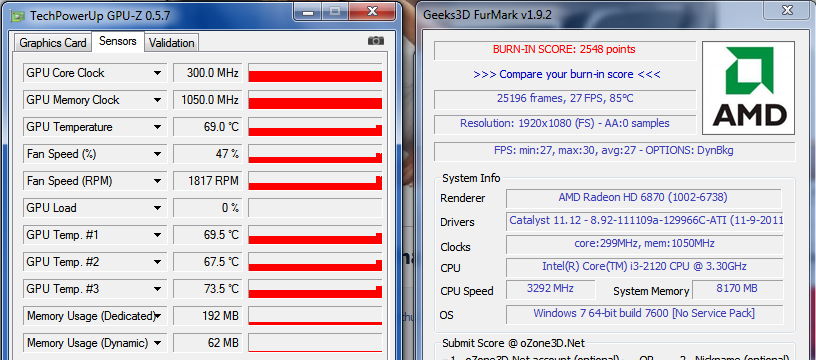Click the GPU Core Clock graph
This screenshot has height=360, width=816.
tap(315, 73)
